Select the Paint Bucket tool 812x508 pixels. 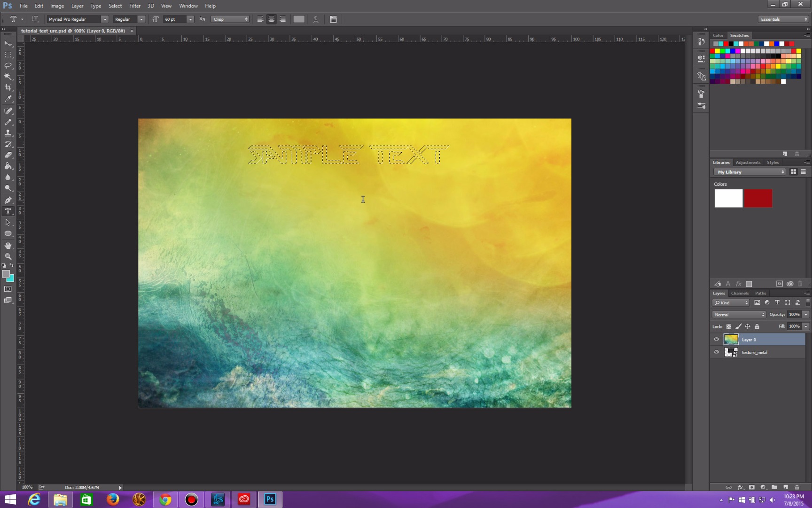8,166
